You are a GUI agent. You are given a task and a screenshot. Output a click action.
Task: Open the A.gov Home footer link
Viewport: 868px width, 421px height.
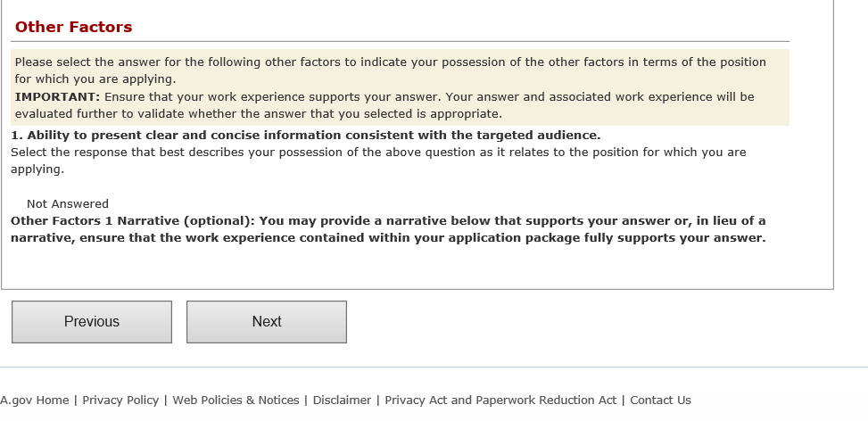[x=35, y=400]
